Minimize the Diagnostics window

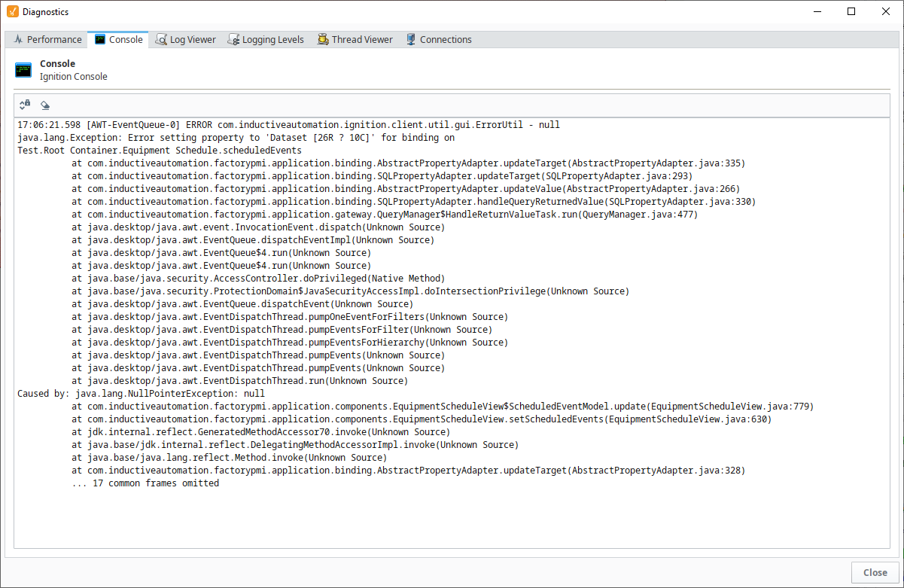pyautogui.click(x=816, y=11)
